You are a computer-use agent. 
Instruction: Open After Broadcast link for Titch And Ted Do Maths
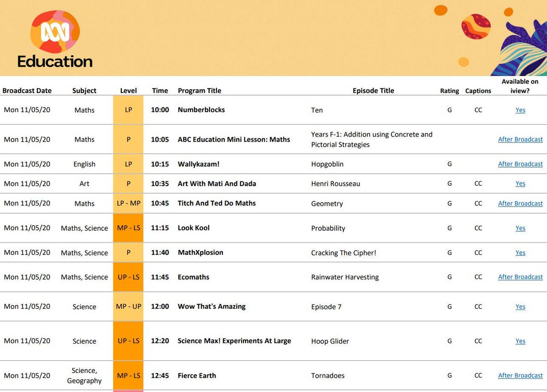(x=520, y=204)
